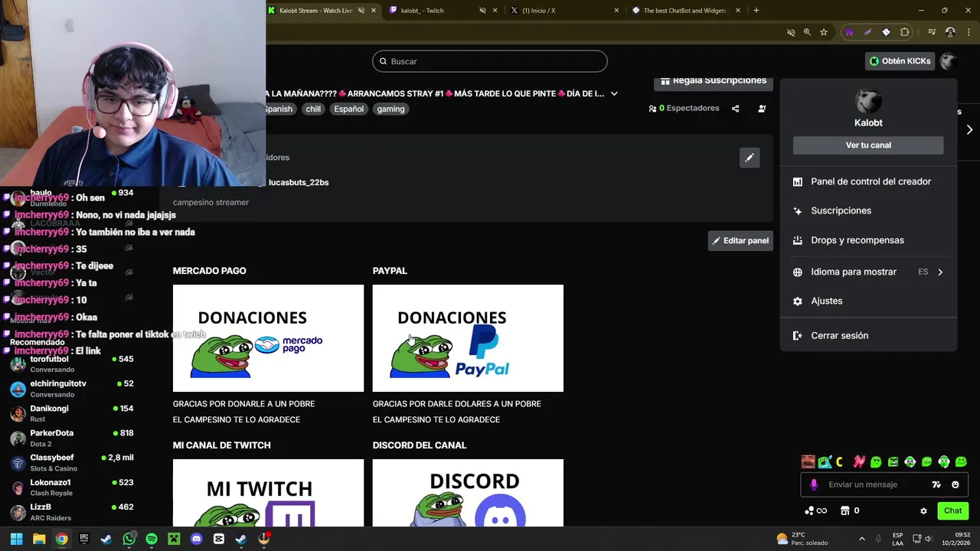Viewport: 980px width, 551px height.
Task: Open chat settings gear icon
Action: 923,510
